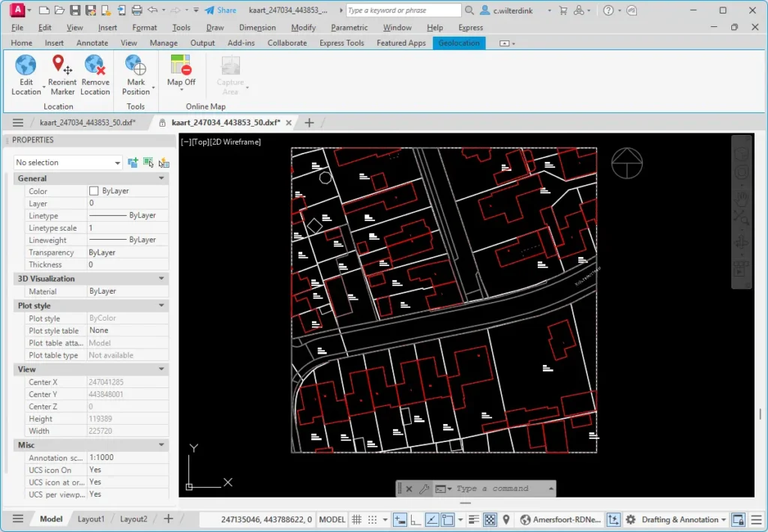Click the workspace settings gear in status bar
This screenshot has height=532, width=768.
(630, 519)
